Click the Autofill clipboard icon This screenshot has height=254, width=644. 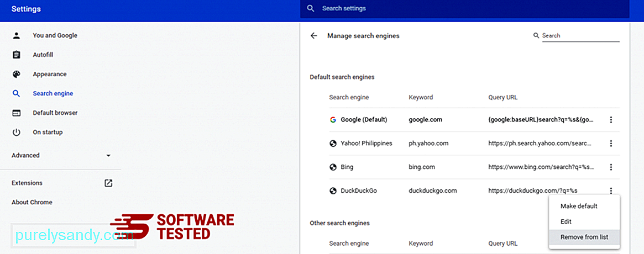(x=17, y=55)
